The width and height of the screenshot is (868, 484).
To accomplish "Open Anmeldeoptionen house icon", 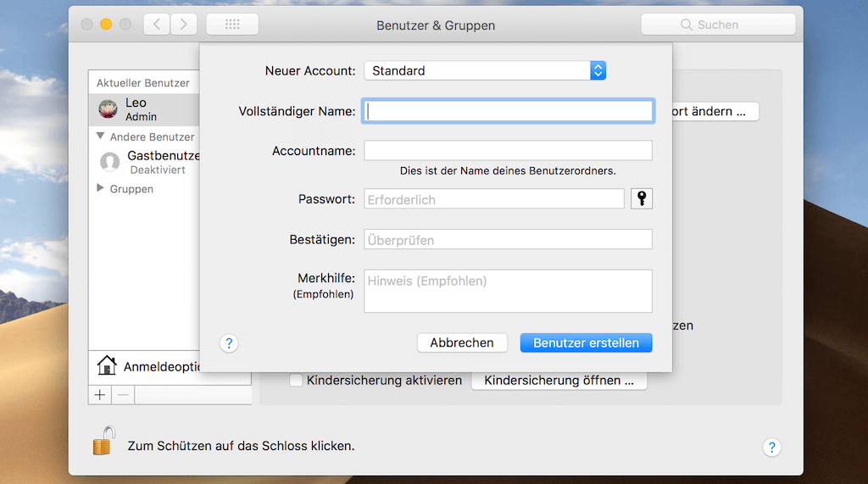I will point(107,366).
